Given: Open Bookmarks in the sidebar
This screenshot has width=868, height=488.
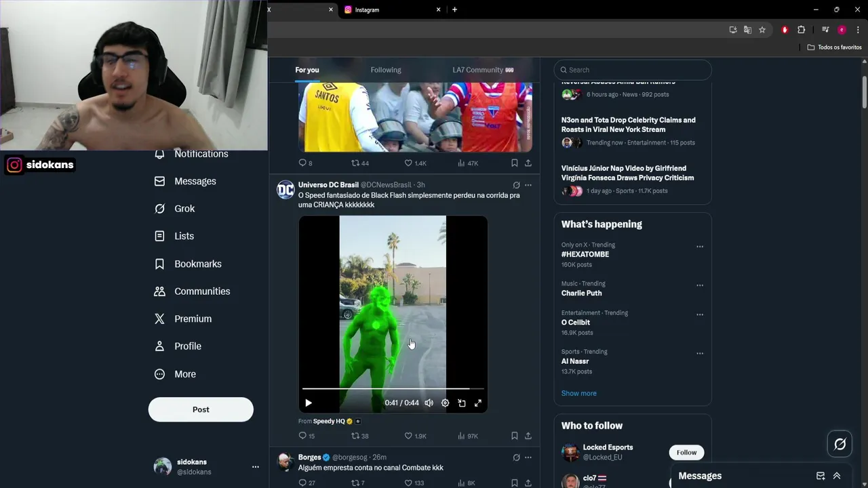Looking at the screenshot, I should (189, 264).
